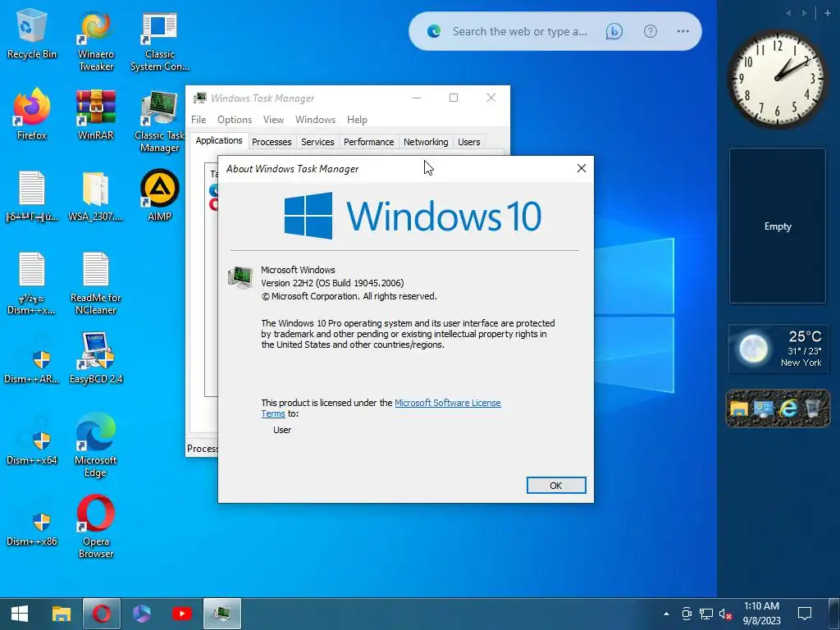Open the three-dots menu in the Edge search bar

pos(682,32)
